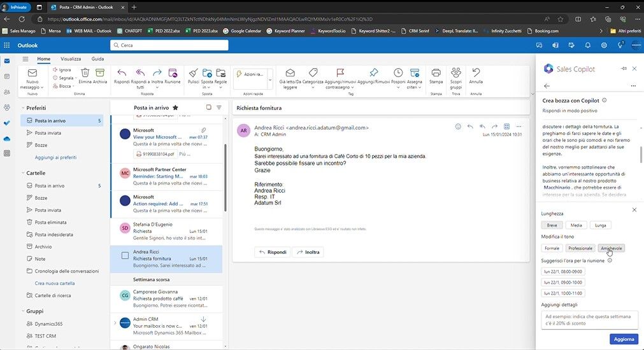
Task: Choose meeting time lun 22/1, 09:00-10:00
Action: click(x=562, y=283)
